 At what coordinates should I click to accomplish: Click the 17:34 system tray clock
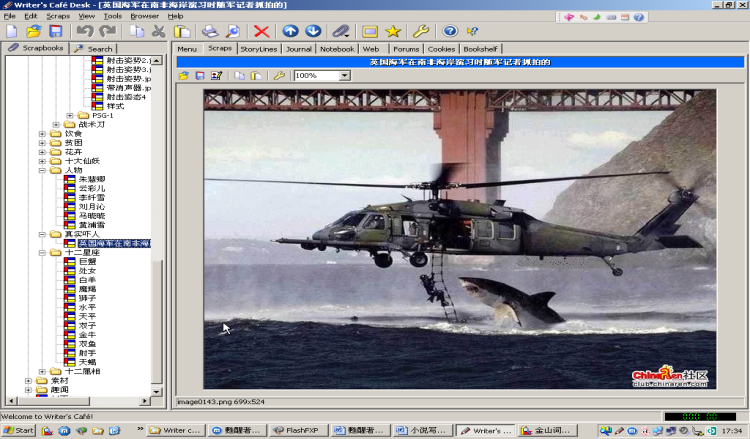click(x=731, y=431)
